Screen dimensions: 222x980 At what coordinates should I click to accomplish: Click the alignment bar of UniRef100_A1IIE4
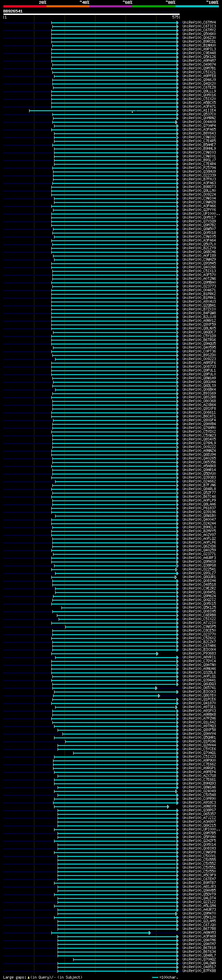coord(104,111)
